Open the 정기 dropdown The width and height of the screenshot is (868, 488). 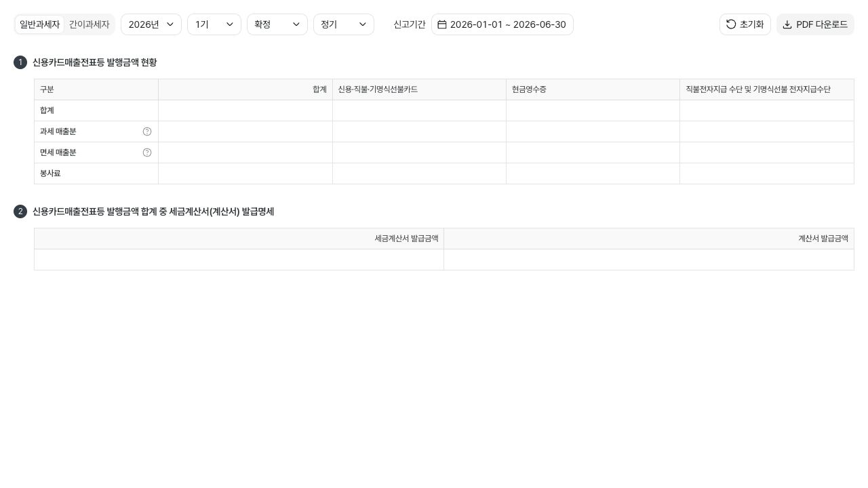click(x=344, y=24)
